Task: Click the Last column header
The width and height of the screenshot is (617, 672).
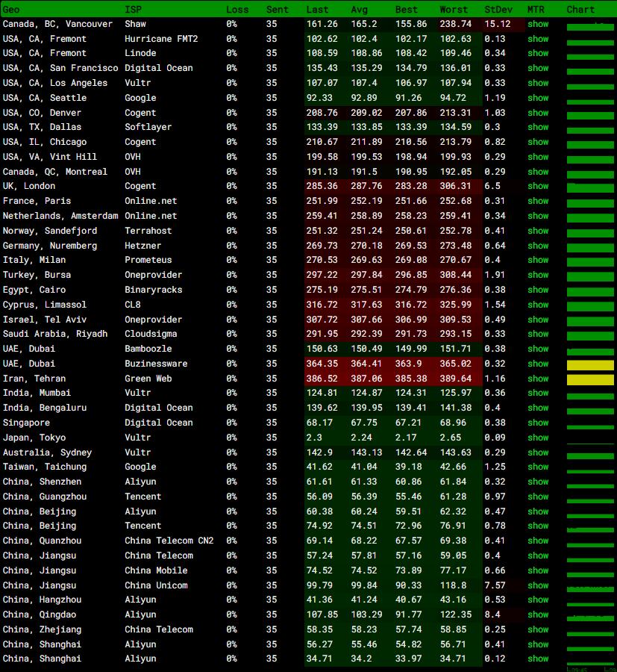Action: [x=317, y=10]
